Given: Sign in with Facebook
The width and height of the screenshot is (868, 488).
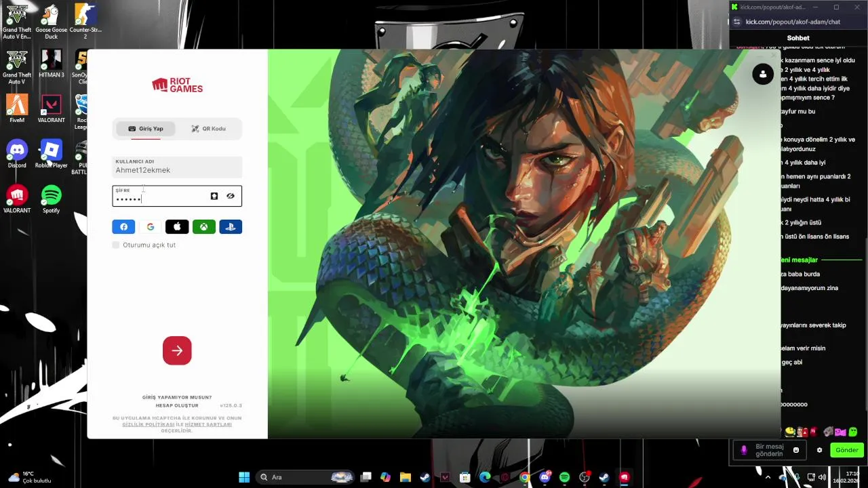Looking at the screenshot, I should pos(123,227).
